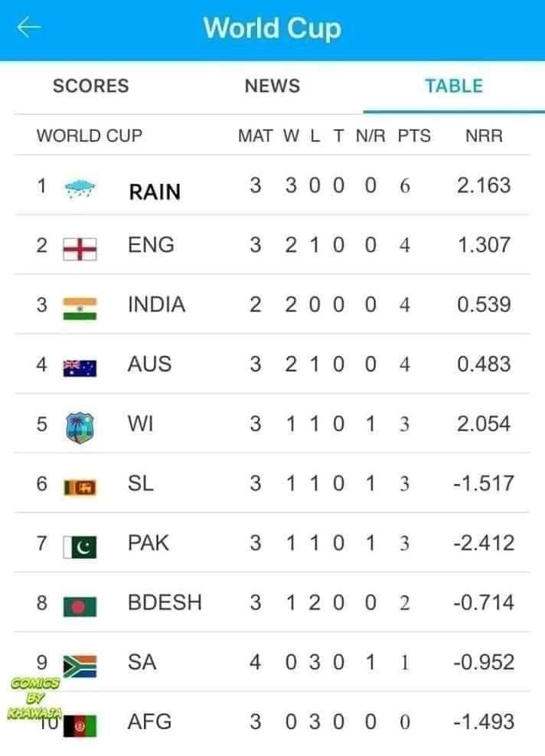Image resolution: width=545 pixels, height=756 pixels.
Task: Open the ENG team row
Action: click(x=272, y=245)
